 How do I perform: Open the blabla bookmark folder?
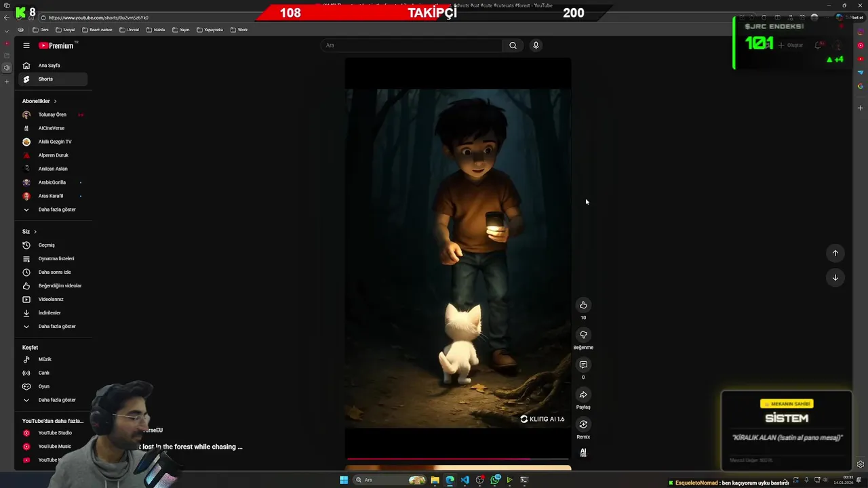pyautogui.click(x=156, y=30)
